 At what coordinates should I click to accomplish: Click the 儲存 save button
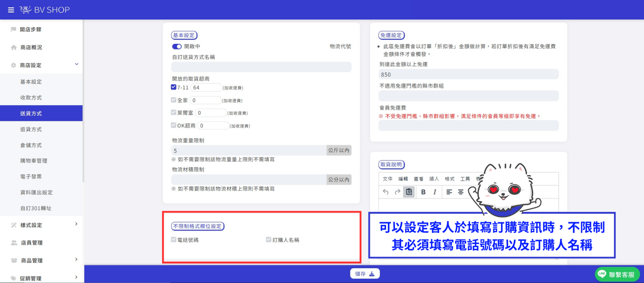[x=364, y=274]
